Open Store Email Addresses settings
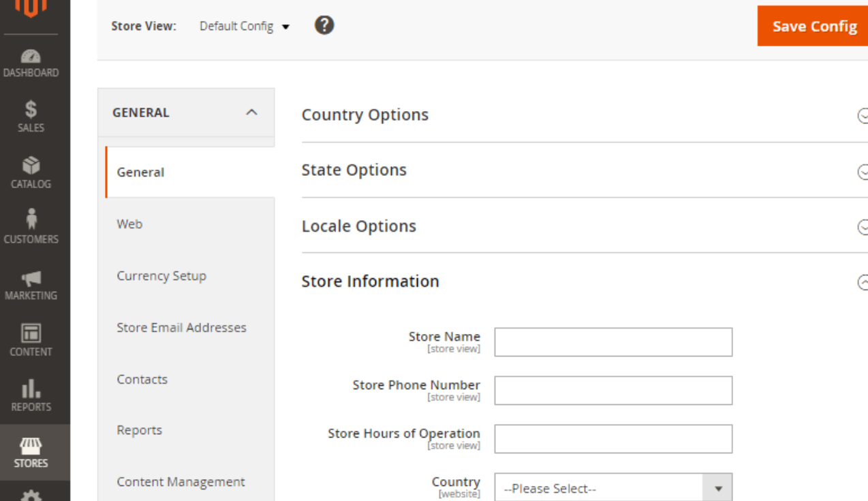The height and width of the screenshot is (501, 868). (181, 328)
